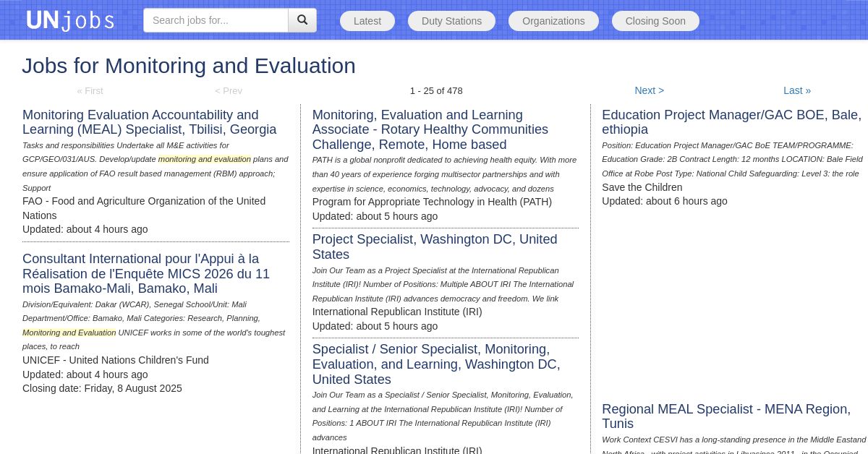Click the 1 - 25 of 478 result count
Viewport: 868px width, 454px height.
(x=436, y=90)
